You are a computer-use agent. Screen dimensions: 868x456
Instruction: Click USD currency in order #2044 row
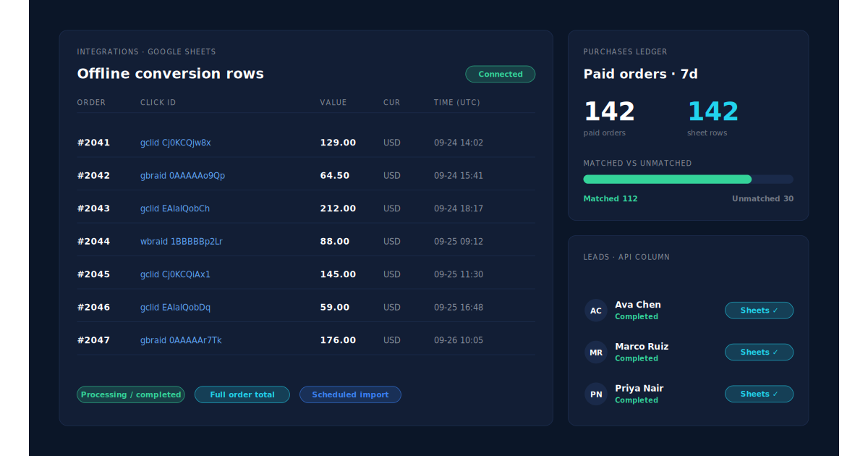pyautogui.click(x=392, y=241)
